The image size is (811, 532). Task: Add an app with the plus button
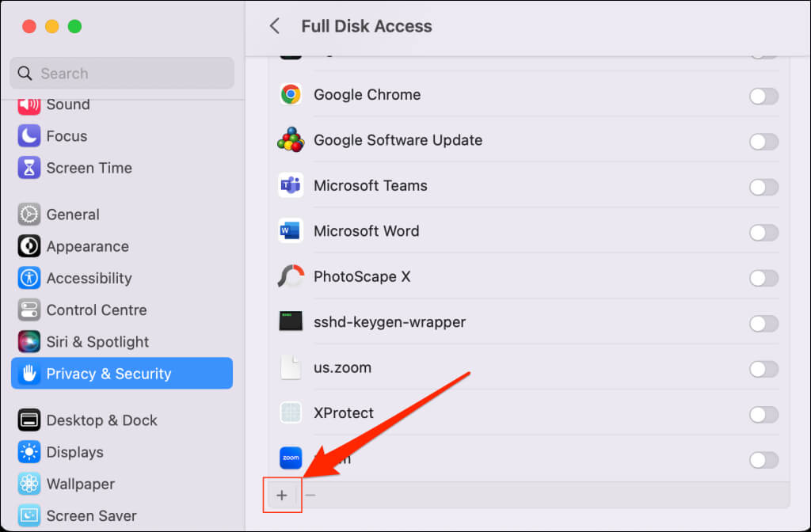click(282, 496)
